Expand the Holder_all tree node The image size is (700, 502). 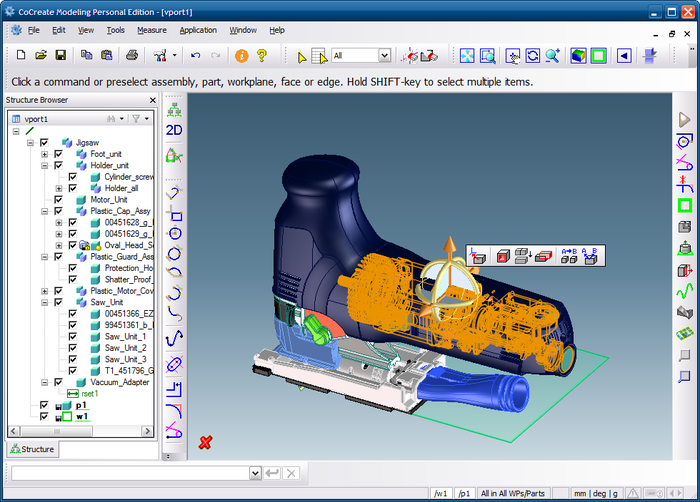(58, 188)
